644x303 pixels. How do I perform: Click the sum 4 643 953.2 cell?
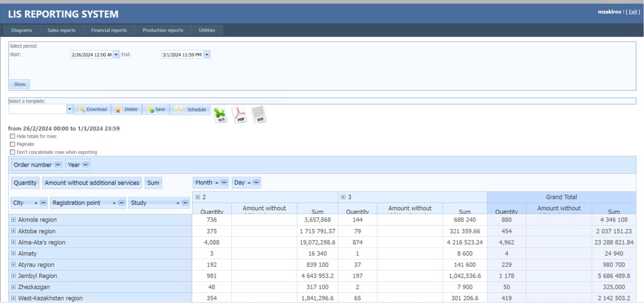[318, 276]
